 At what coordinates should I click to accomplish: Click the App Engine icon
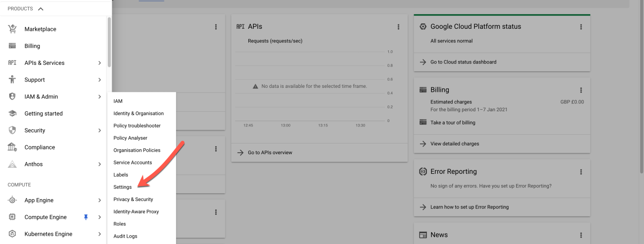point(13,200)
